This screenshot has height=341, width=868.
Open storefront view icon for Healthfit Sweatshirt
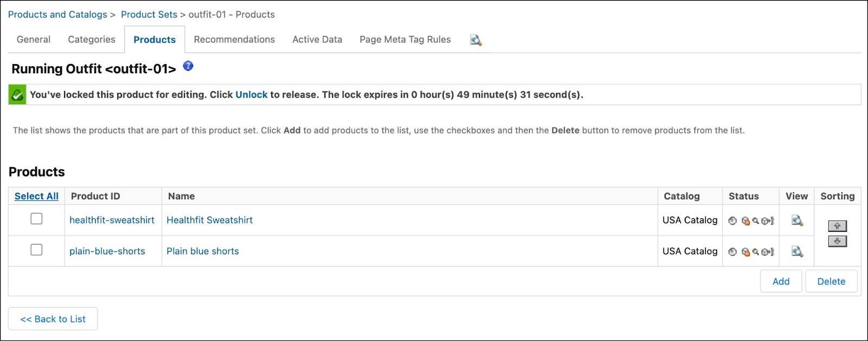click(x=797, y=220)
